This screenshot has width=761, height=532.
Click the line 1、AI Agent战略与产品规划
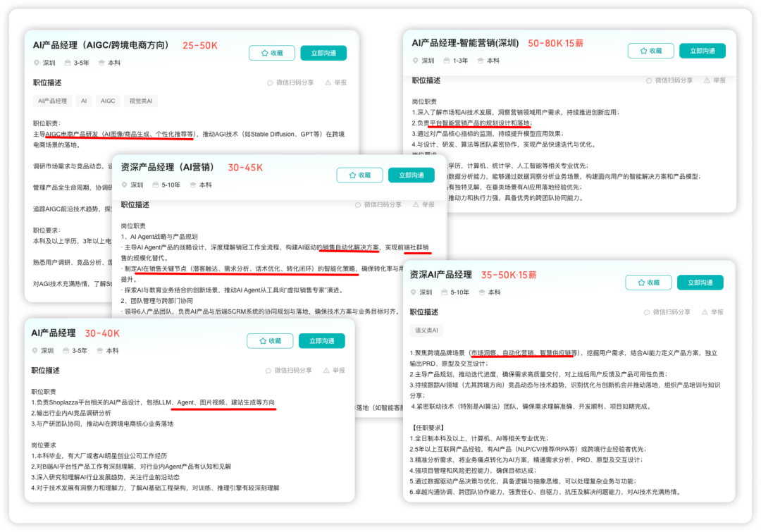point(159,237)
